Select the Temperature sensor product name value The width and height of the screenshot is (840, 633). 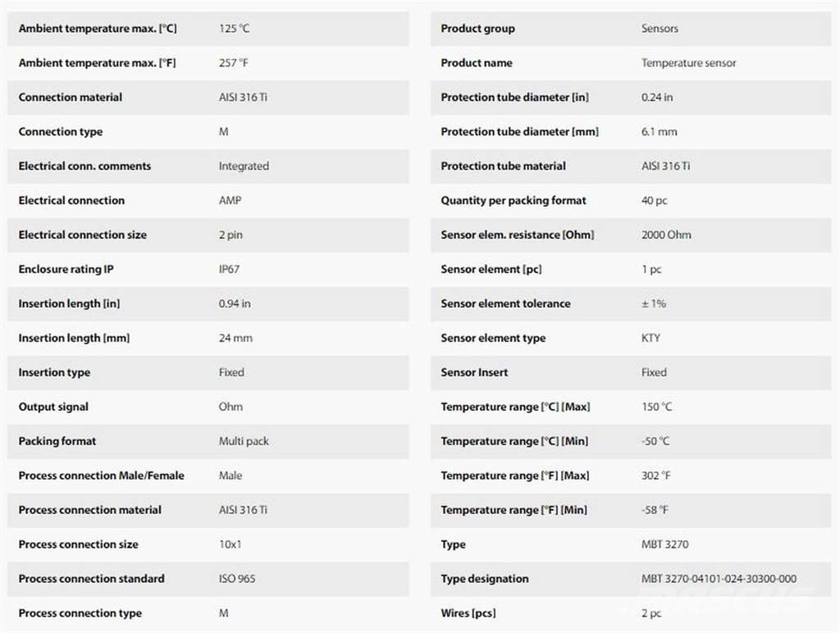coord(688,62)
